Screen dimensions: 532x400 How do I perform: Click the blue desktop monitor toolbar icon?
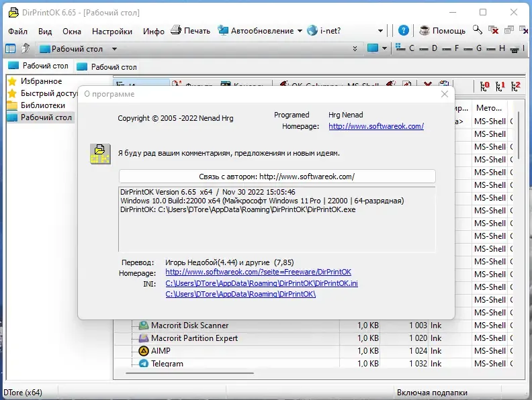(x=373, y=48)
